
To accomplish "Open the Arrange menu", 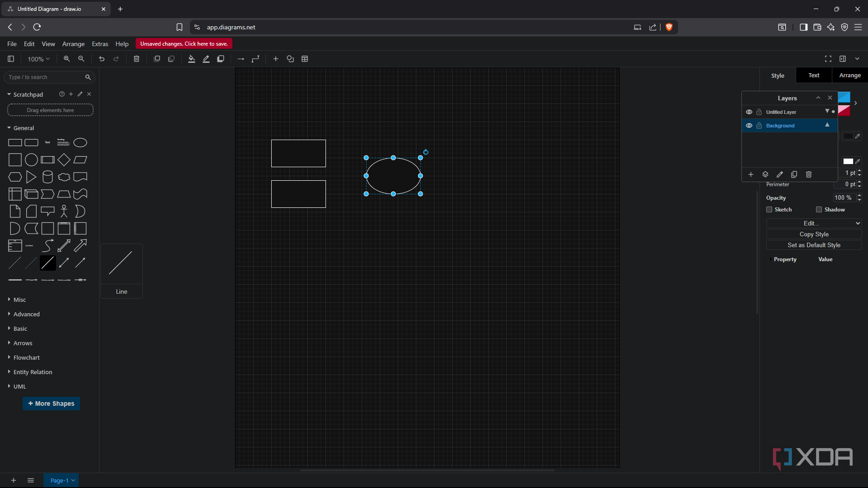I will point(73,44).
